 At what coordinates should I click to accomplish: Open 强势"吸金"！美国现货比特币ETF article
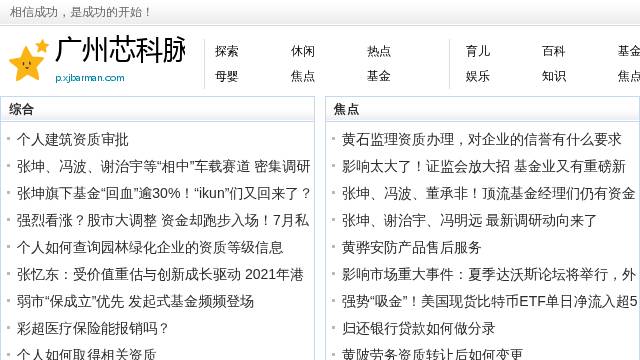[489, 301]
